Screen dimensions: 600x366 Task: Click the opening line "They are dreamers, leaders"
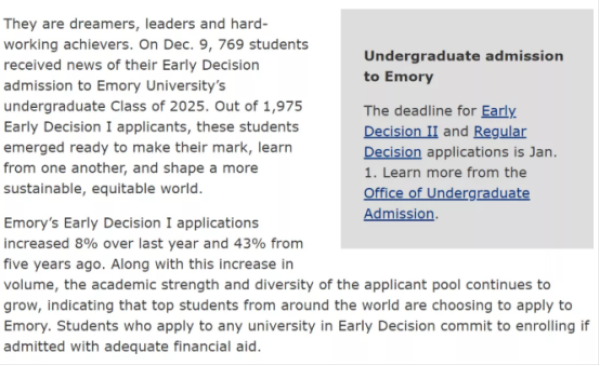(99, 24)
